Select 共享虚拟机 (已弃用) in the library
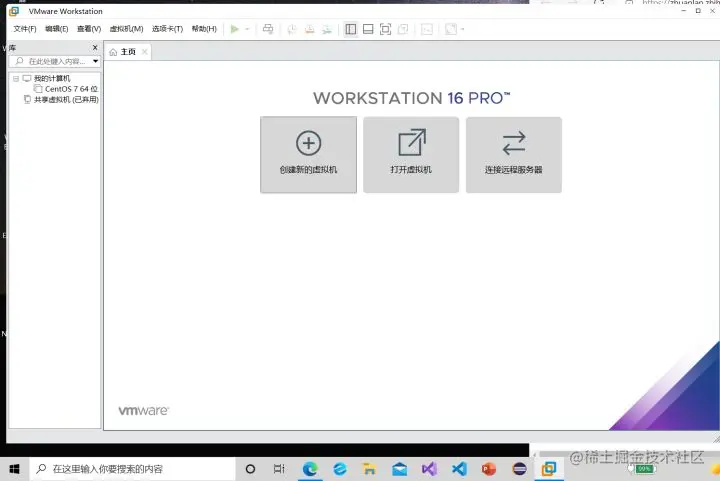Image resolution: width=720 pixels, height=481 pixels. [66, 99]
